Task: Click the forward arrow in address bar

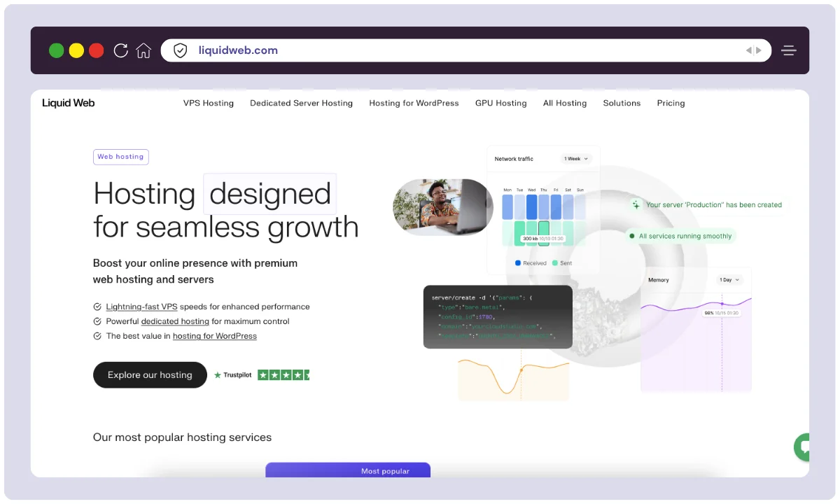Action: (759, 50)
